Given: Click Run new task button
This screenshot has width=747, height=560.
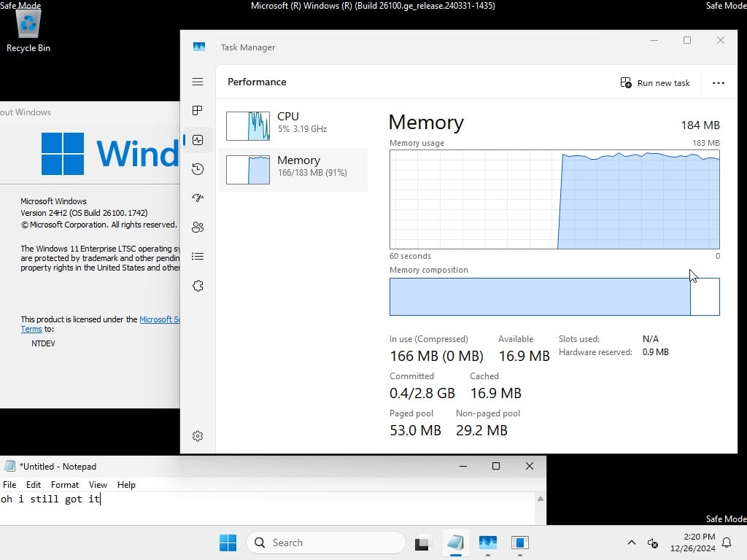Looking at the screenshot, I should coord(655,83).
